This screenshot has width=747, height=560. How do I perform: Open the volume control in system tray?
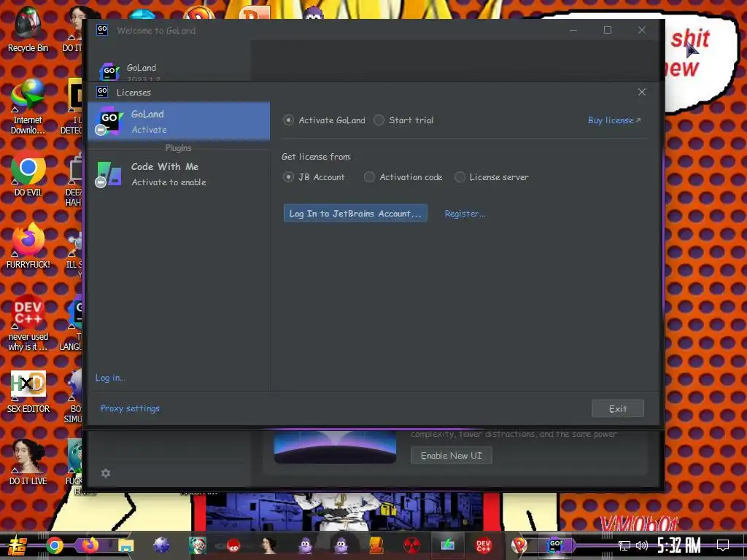(642, 545)
